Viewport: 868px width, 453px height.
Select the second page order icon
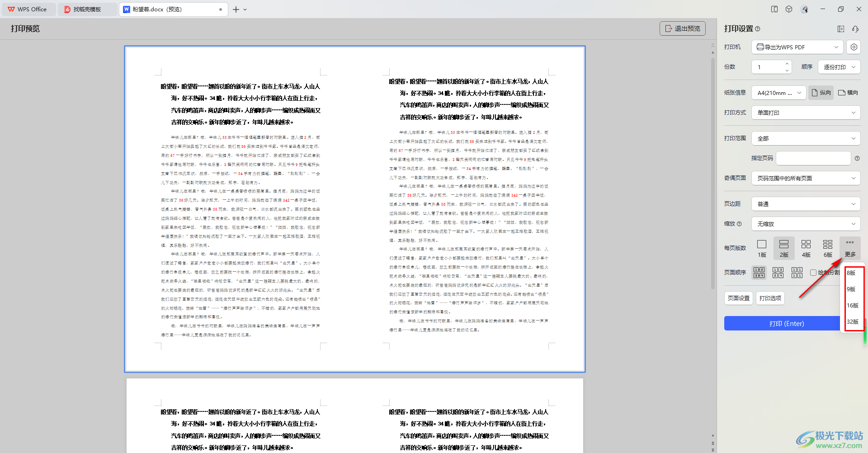click(778, 273)
